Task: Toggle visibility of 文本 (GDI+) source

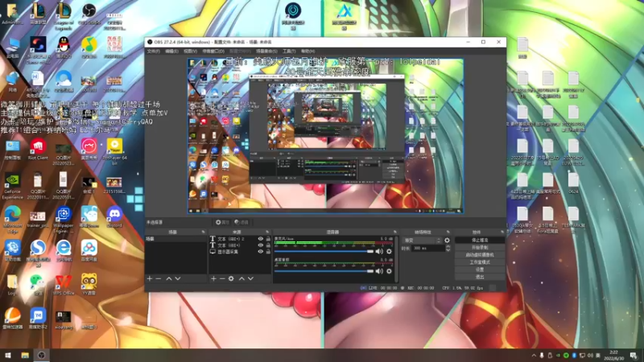Action: click(260, 245)
